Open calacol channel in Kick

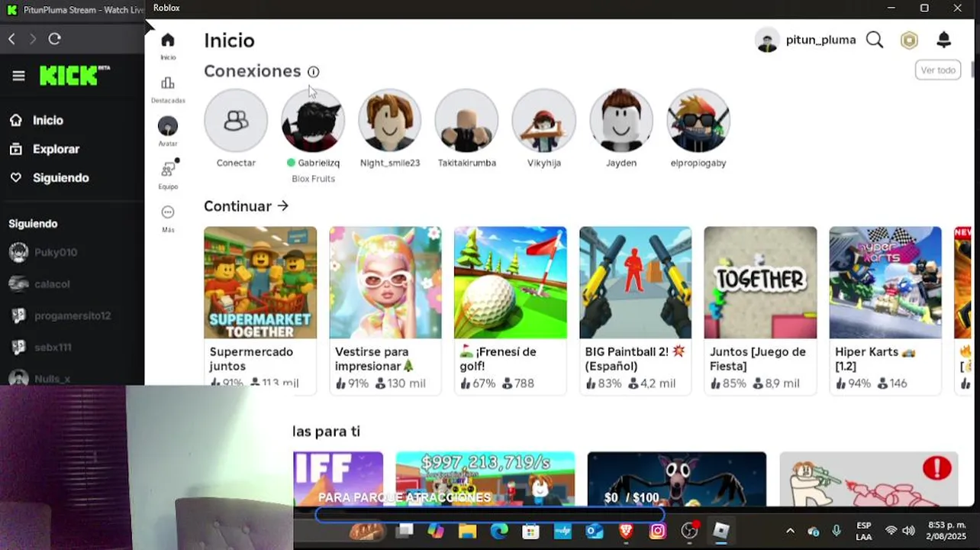[x=40, y=283]
